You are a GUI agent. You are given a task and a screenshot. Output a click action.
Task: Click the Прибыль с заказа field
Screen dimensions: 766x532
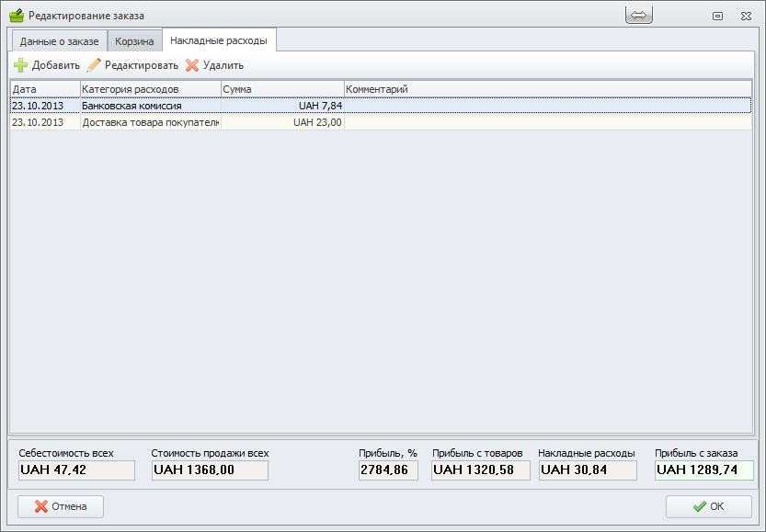[x=703, y=470]
